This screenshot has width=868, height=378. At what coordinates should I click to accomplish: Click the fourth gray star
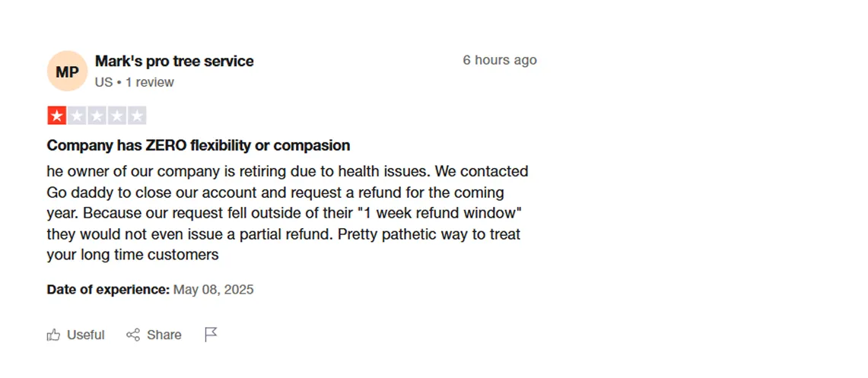pos(116,116)
